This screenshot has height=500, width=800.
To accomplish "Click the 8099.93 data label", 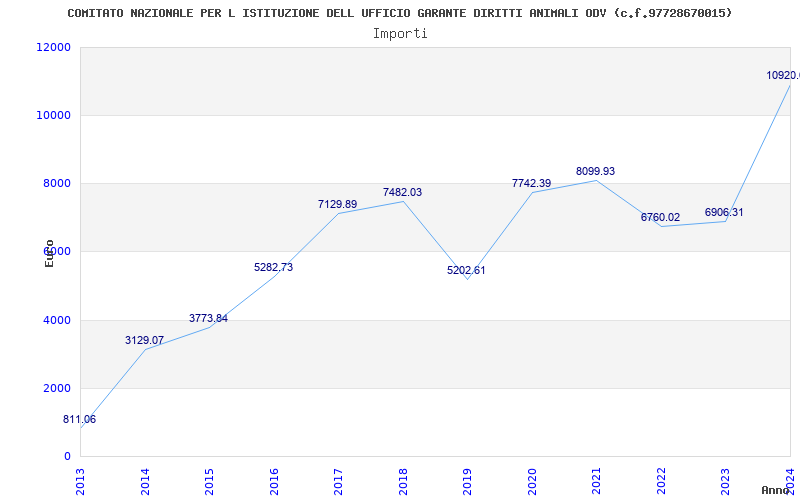I will pos(595,171).
